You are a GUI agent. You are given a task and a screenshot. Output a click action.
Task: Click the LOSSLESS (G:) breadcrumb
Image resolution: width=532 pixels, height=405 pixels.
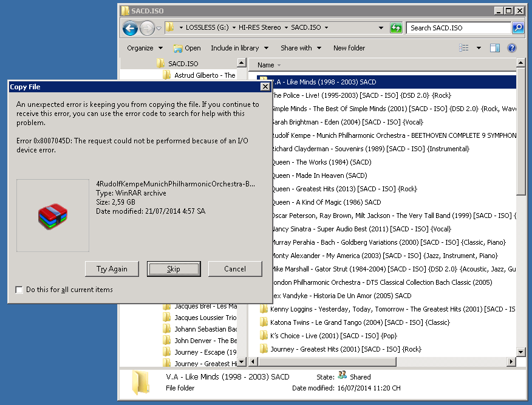tap(207, 27)
